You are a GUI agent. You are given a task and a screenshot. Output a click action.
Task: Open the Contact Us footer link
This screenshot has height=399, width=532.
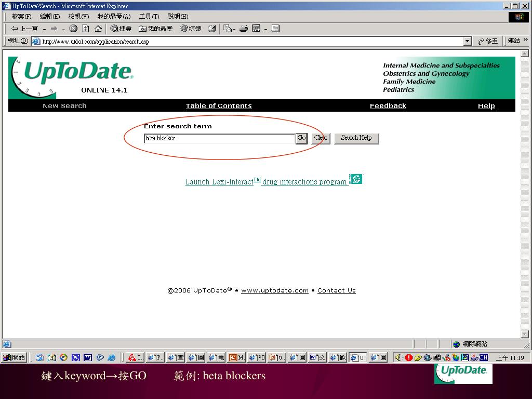coord(337,290)
